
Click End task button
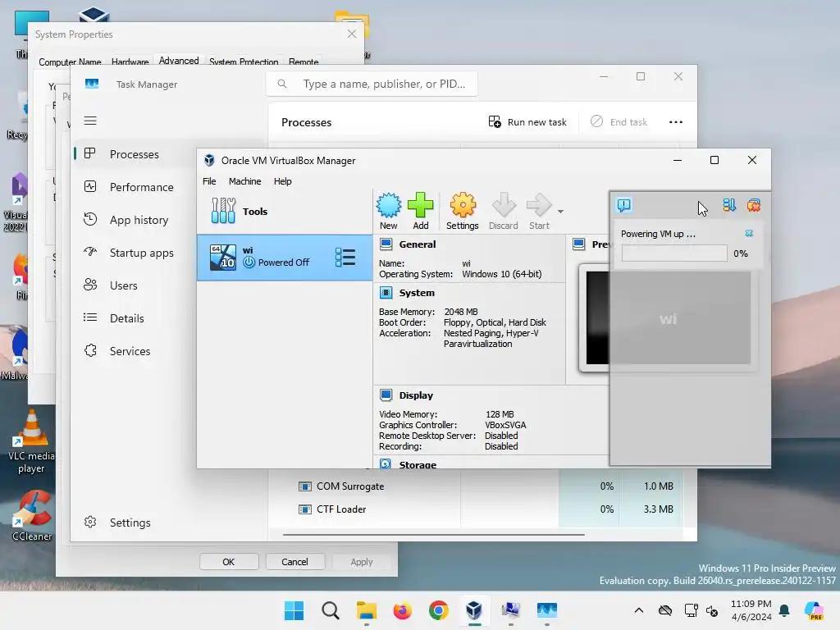coord(619,122)
